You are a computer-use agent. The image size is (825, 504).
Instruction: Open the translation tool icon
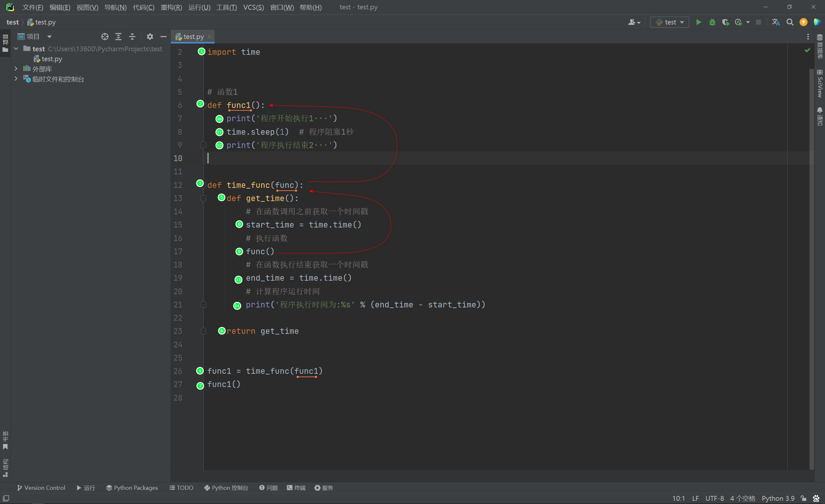point(776,22)
